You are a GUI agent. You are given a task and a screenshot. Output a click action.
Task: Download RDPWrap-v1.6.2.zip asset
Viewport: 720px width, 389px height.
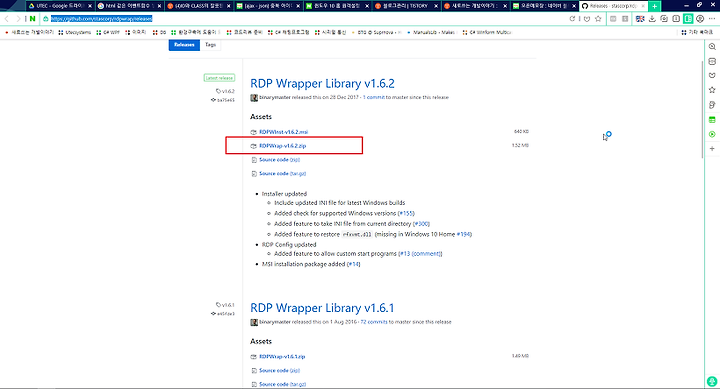(282, 146)
